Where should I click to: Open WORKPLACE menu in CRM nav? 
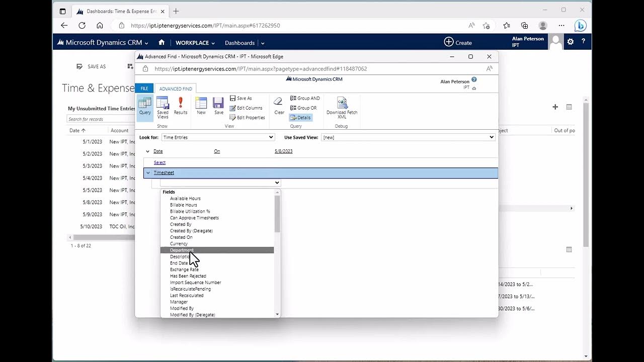pos(195,43)
